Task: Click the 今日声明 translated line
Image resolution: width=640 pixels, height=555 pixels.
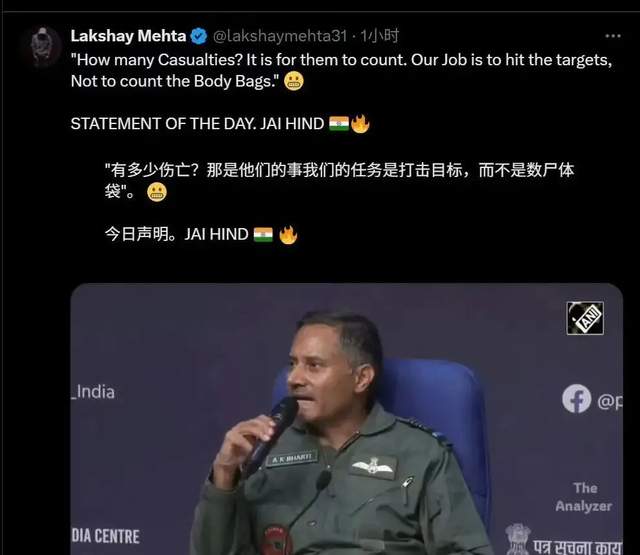Action: click(x=201, y=235)
